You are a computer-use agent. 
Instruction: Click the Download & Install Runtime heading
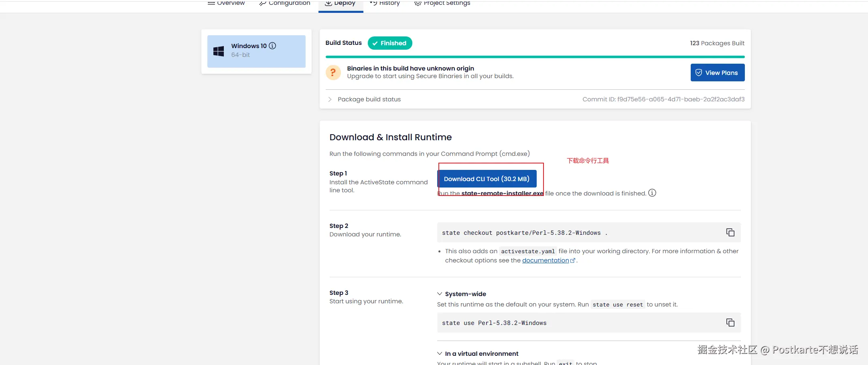(391, 137)
